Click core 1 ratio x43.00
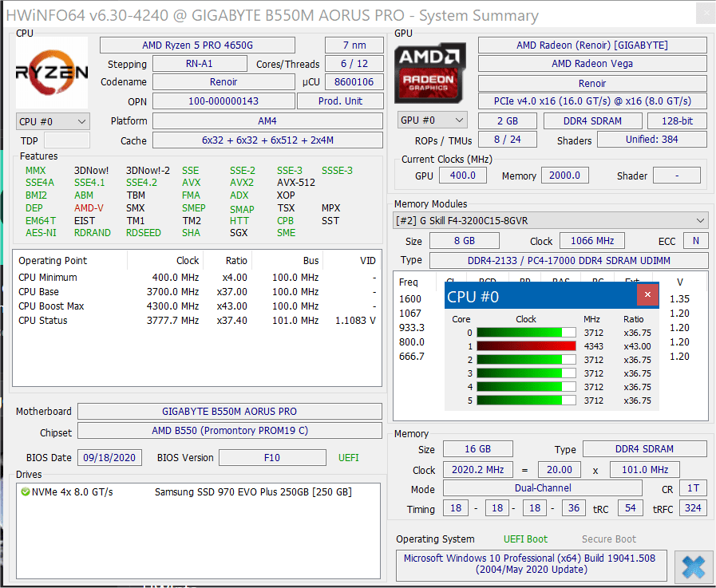The width and height of the screenshot is (716, 588). coord(637,346)
